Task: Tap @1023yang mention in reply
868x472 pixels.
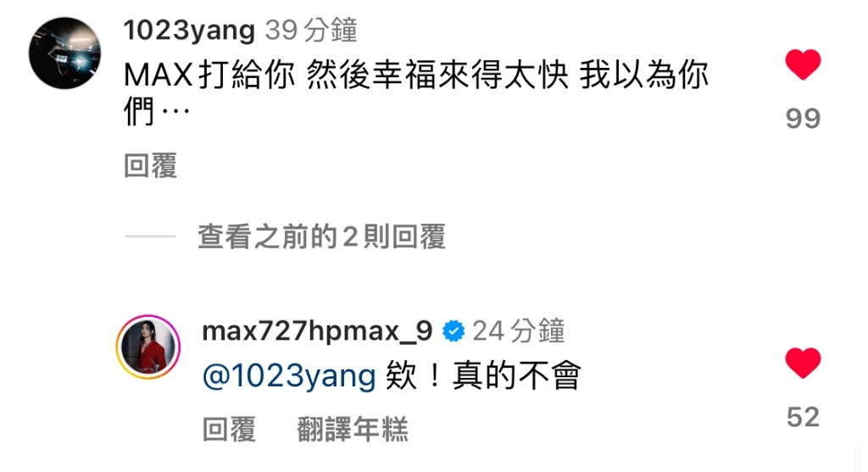Action: pos(289,376)
